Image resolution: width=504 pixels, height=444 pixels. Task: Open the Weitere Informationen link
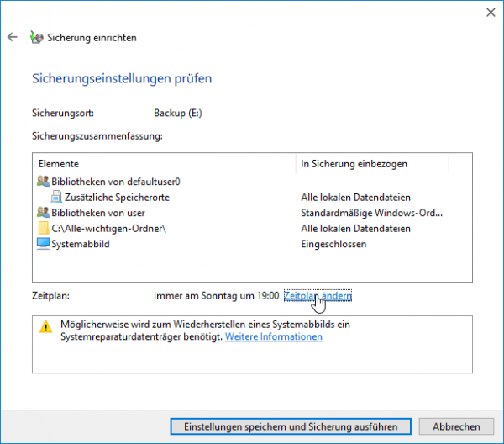pos(273,336)
